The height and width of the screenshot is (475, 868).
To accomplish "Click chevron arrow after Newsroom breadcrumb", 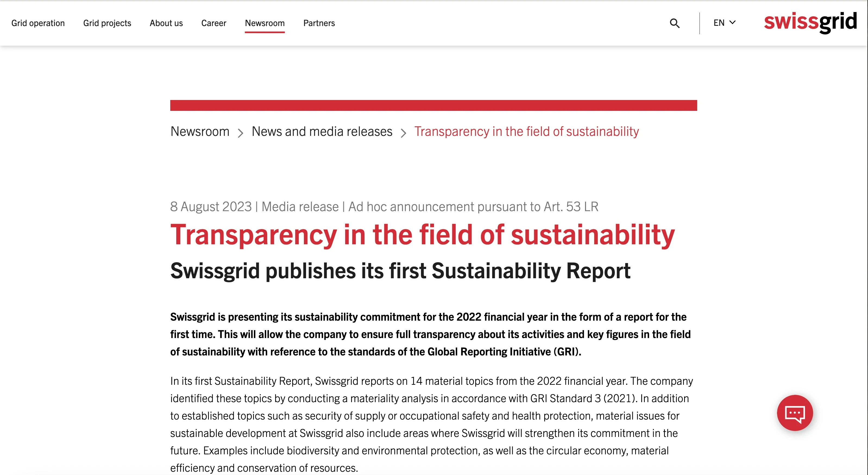I will (240, 133).
